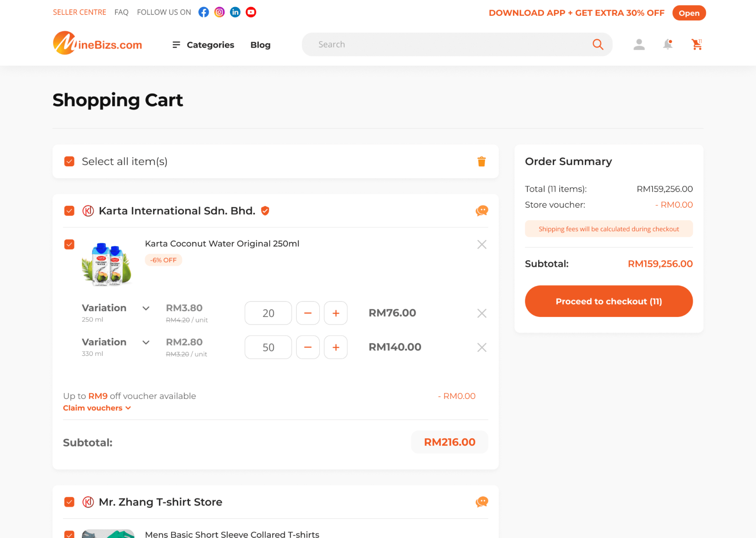View notifications via the bell icon
Viewport: 756px width, 538px height.
[x=667, y=44]
